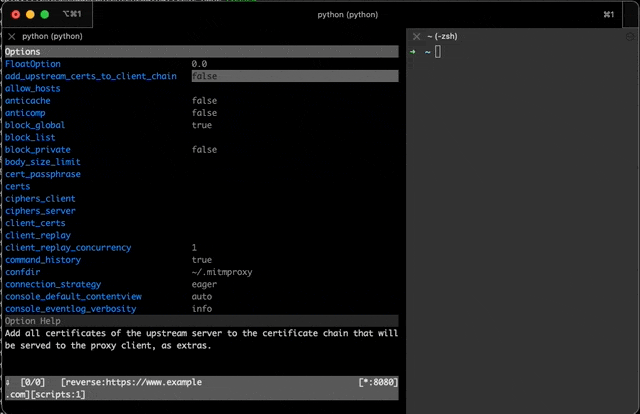
Task: Click the reverse proxy URL status text
Action: pyautogui.click(x=131, y=383)
